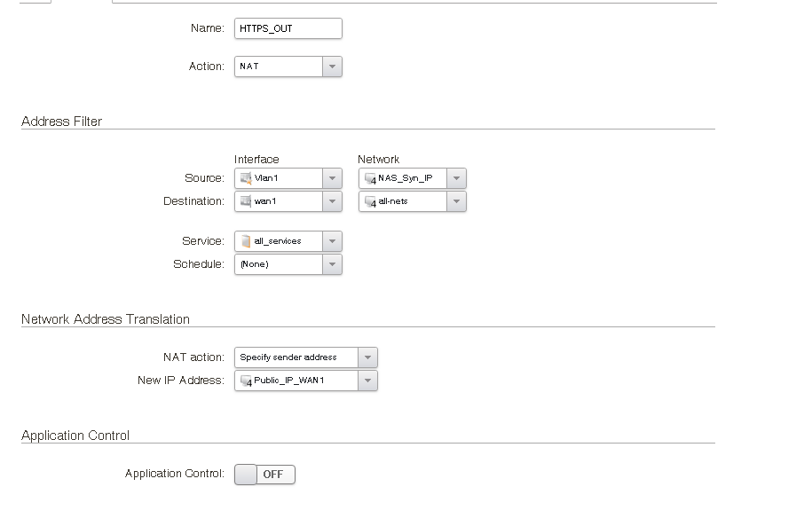Viewport: 812px width, 526px height.
Task: Open the New IP Address dropdown arrow
Action: pos(367,381)
